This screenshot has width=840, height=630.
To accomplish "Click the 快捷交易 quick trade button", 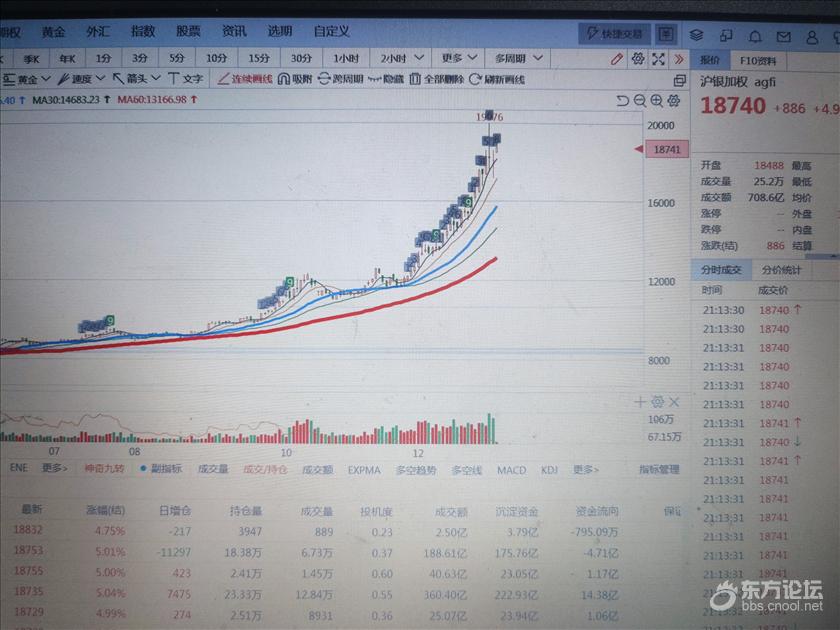I will coord(615,34).
